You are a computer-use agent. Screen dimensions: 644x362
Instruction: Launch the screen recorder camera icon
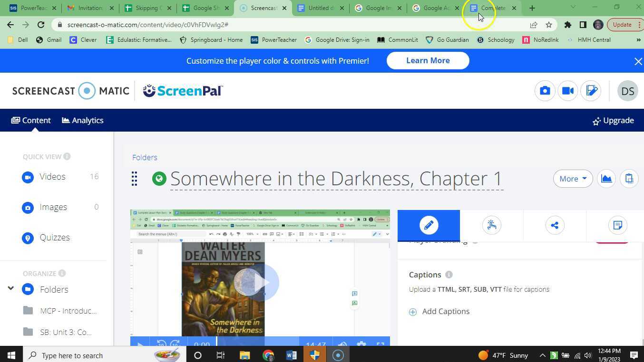click(x=567, y=91)
